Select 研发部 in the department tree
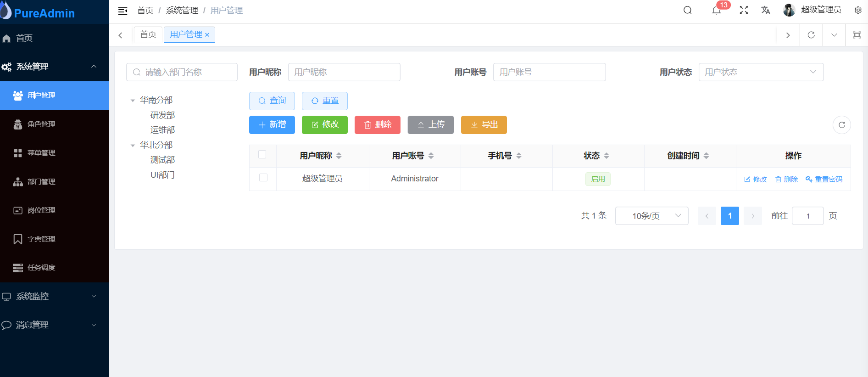868x377 pixels. 162,115
